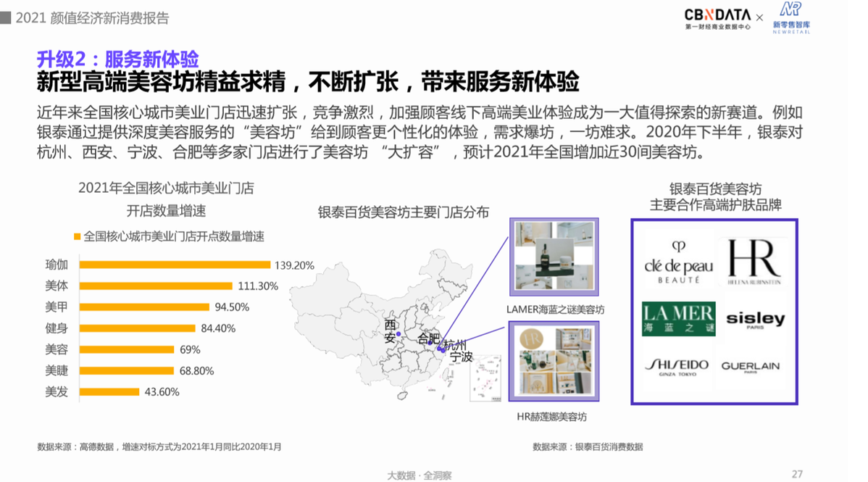
Task: Click the 杭州 label on the map
Action: (x=456, y=344)
